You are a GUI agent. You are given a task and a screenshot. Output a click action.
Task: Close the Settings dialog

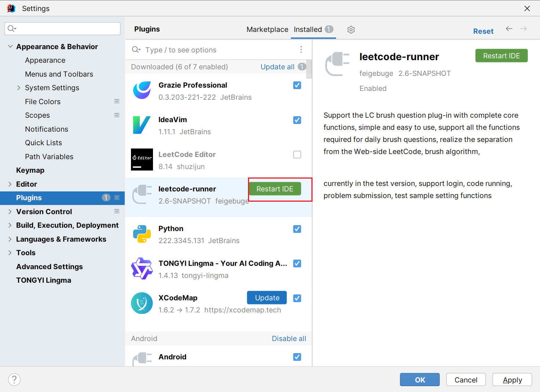[527, 8]
